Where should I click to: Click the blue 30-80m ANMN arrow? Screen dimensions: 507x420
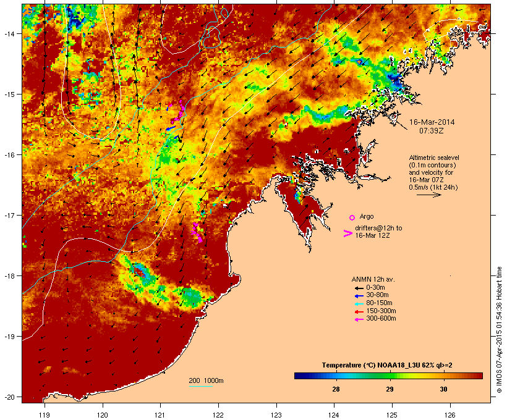pyautogui.click(x=359, y=296)
